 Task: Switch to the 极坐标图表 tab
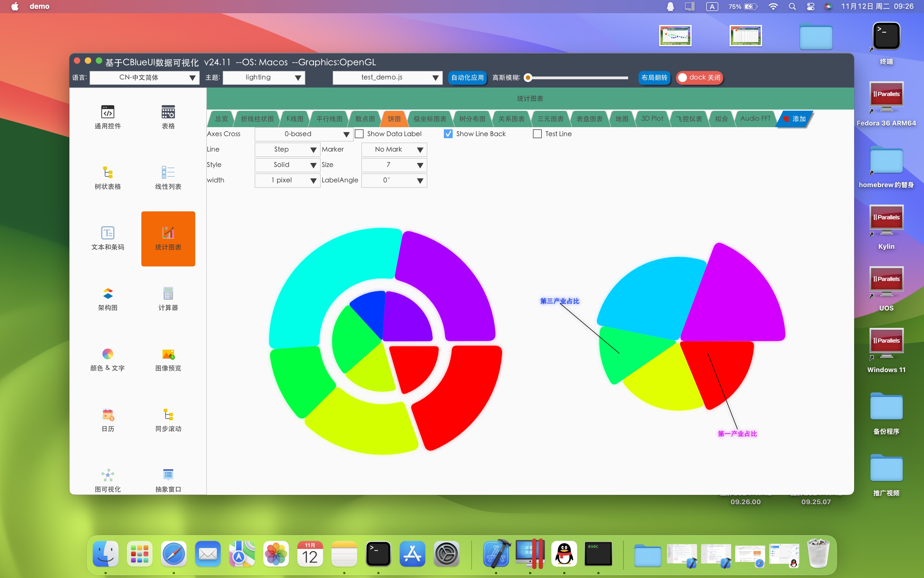(x=430, y=119)
